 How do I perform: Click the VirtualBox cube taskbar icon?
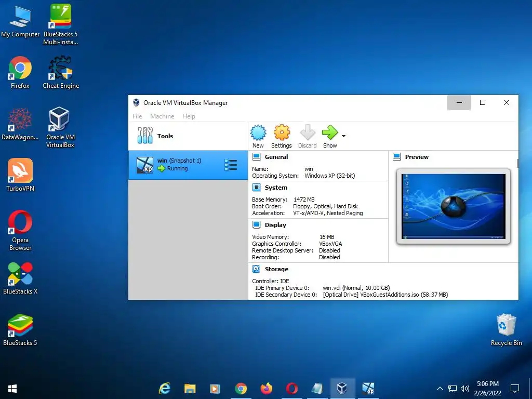[x=342, y=389]
